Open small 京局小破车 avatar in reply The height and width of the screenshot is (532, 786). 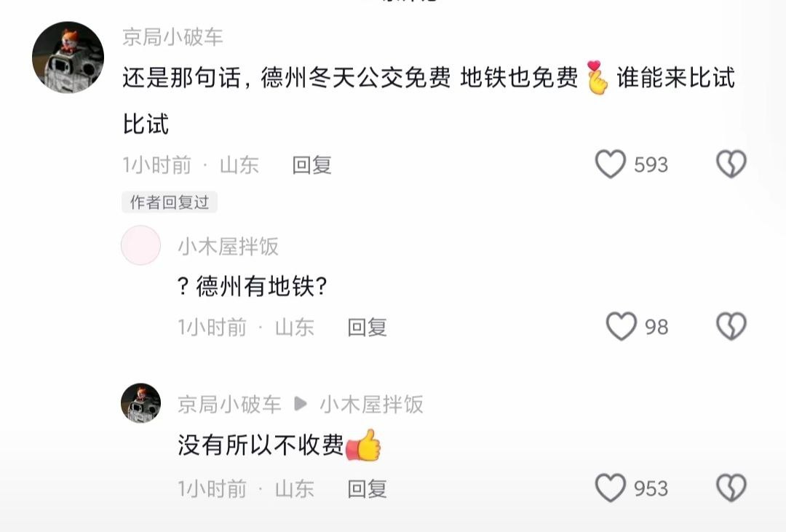click(141, 403)
